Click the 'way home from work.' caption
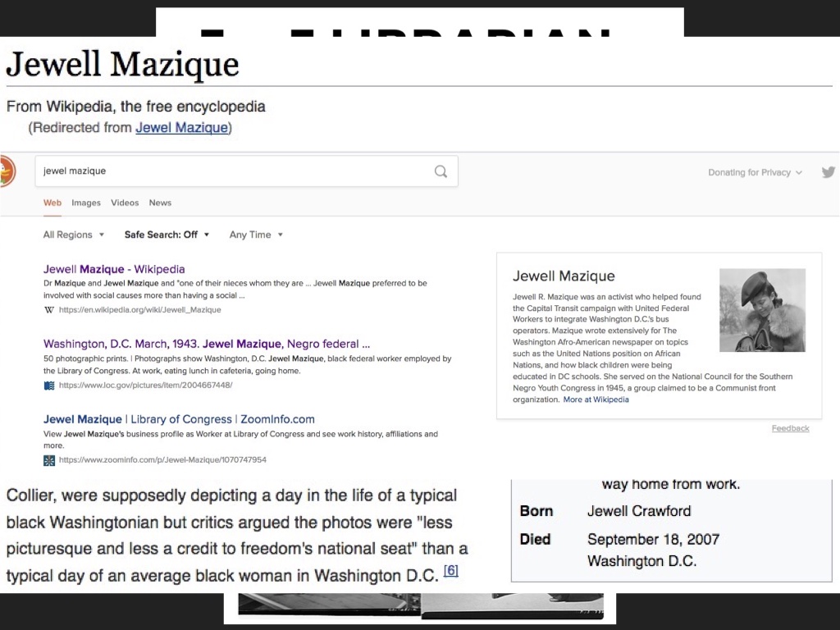840x630 pixels. click(671, 484)
